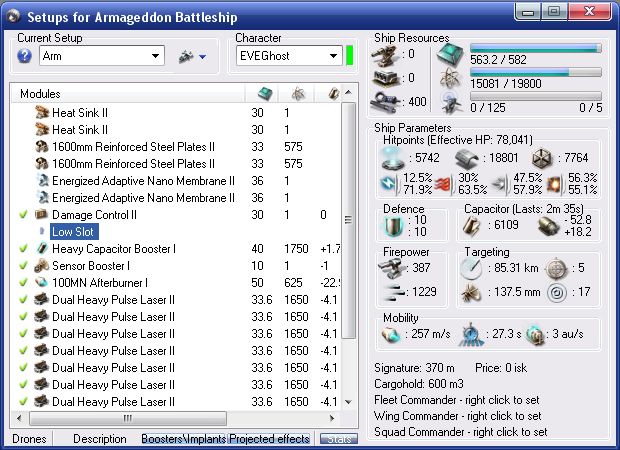Toggle the green check for 100MN Afterburner I
The height and width of the screenshot is (450, 620).
(x=23, y=282)
